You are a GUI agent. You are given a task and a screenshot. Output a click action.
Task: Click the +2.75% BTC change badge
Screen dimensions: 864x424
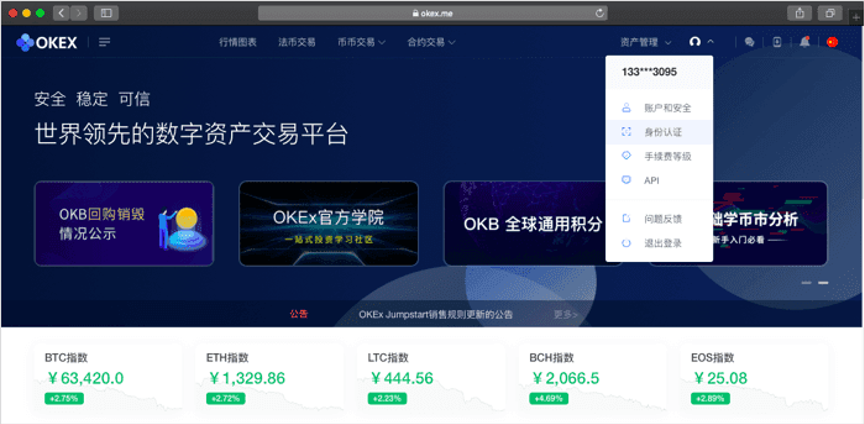click(64, 398)
